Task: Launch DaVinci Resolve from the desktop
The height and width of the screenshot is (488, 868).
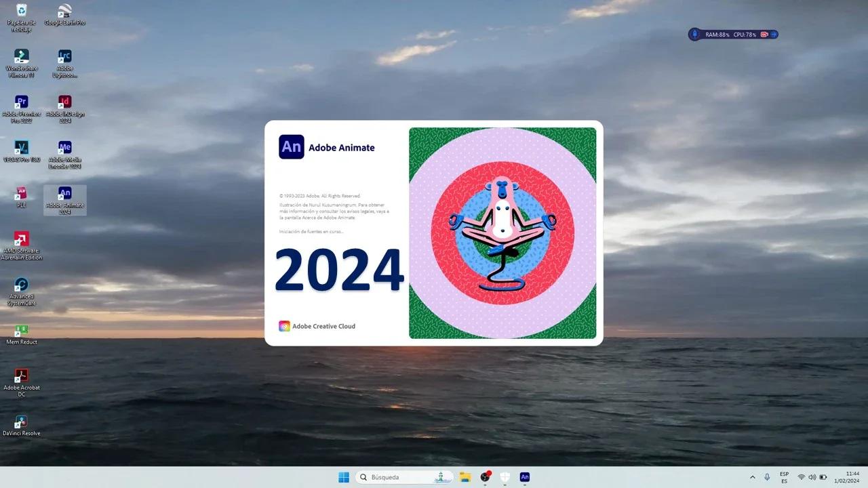Action: 21,422
